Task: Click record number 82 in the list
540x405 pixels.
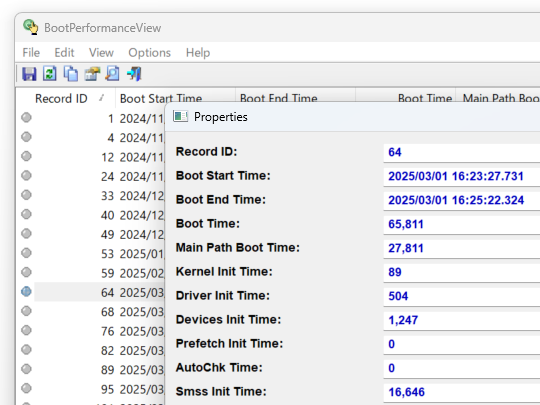Action: point(108,351)
